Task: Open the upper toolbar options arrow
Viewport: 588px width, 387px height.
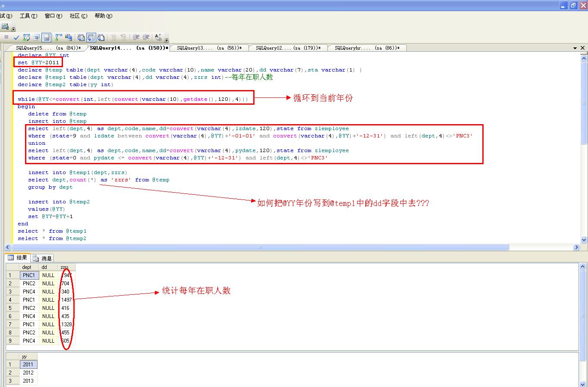Action: pos(13,28)
